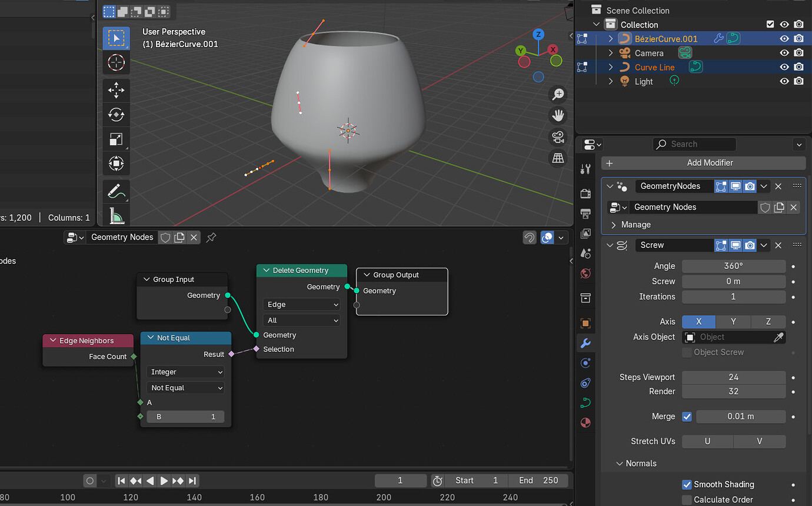Select the Measure ruler tool
Screen dimensions: 812x506
click(x=116, y=215)
